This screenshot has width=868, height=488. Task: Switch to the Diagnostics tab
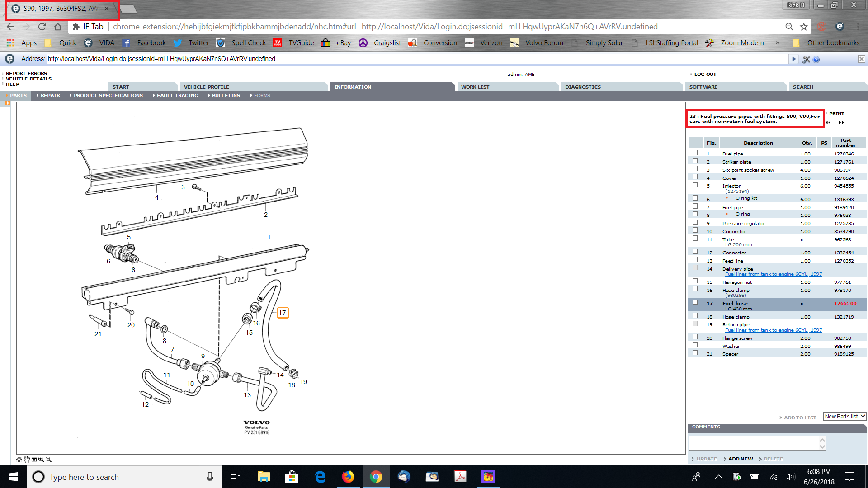click(x=583, y=87)
